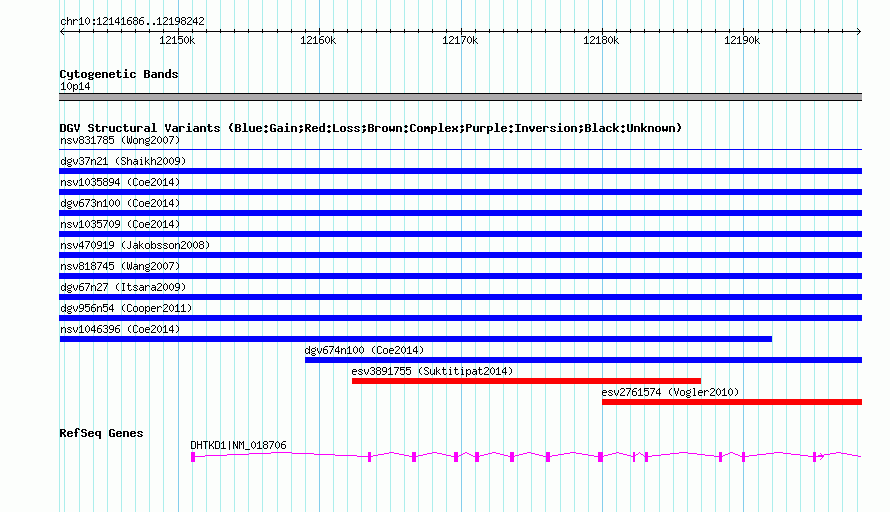Screen dimensions: 890x512
Task: Click the 12190k ruler tick label
Action: pos(742,40)
